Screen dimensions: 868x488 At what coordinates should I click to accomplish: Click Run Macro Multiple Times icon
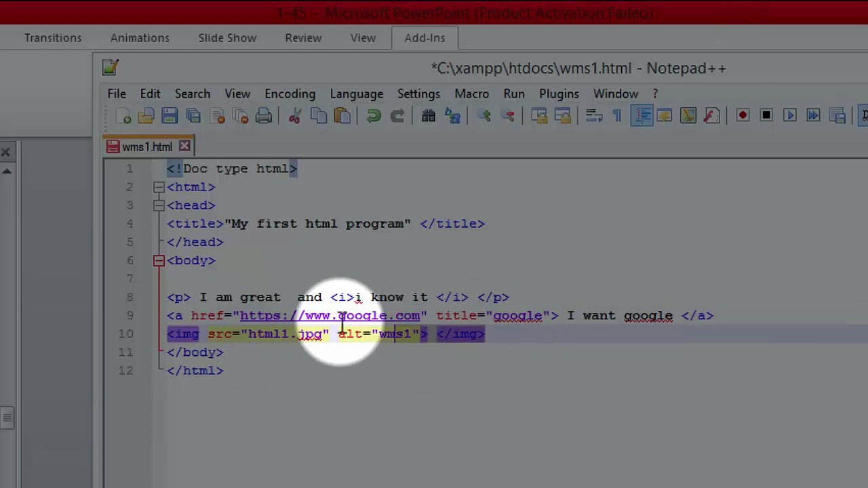tap(813, 116)
